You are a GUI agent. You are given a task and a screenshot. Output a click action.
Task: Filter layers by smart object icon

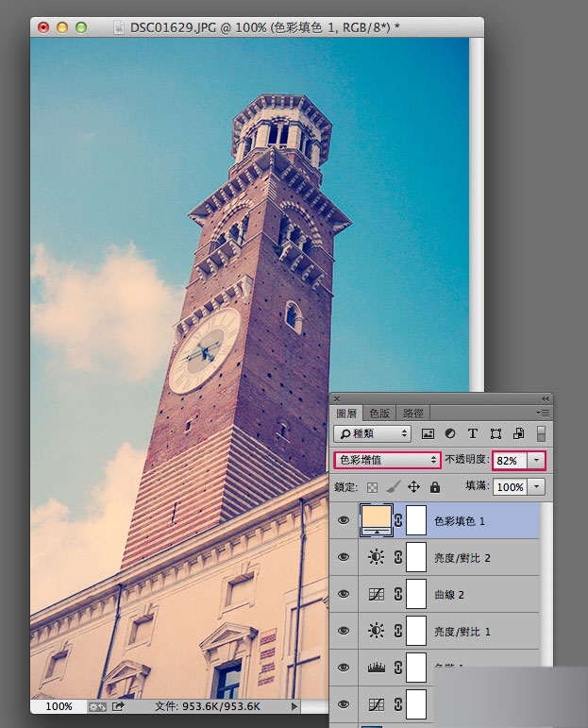coord(518,433)
